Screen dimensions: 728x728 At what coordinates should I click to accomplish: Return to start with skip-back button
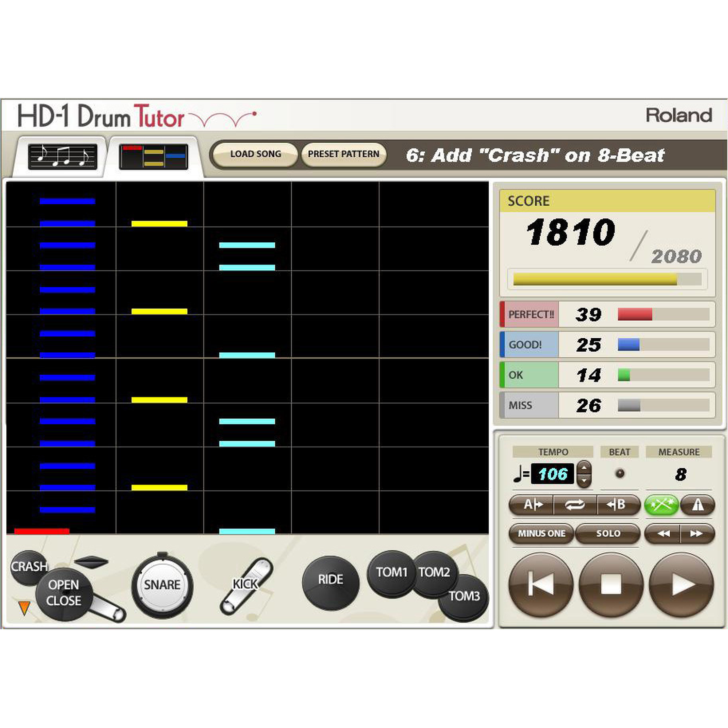click(x=541, y=584)
